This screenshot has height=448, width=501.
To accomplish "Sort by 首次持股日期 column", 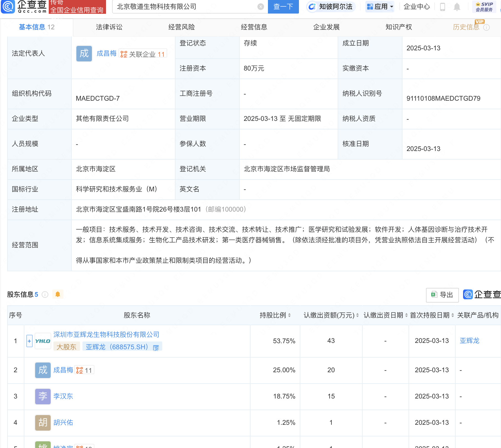I will 453,315.
